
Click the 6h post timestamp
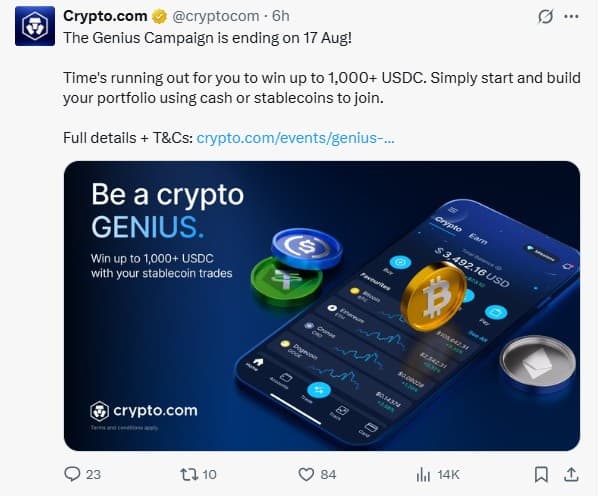click(282, 18)
